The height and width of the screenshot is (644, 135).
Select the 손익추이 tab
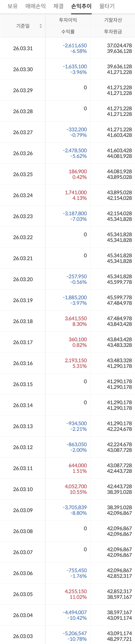(x=81, y=6)
